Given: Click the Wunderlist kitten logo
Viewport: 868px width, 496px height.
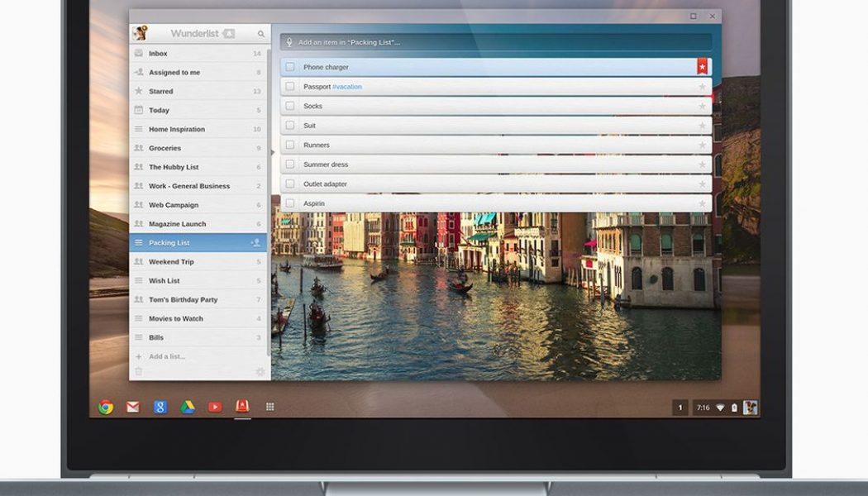Looking at the screenshot, I should click(141, 33).
